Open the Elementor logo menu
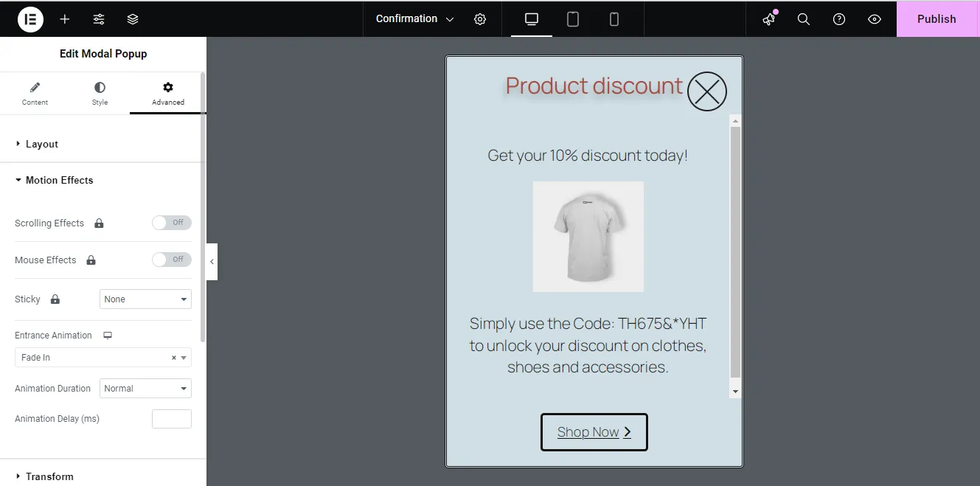 pos(30,19)
